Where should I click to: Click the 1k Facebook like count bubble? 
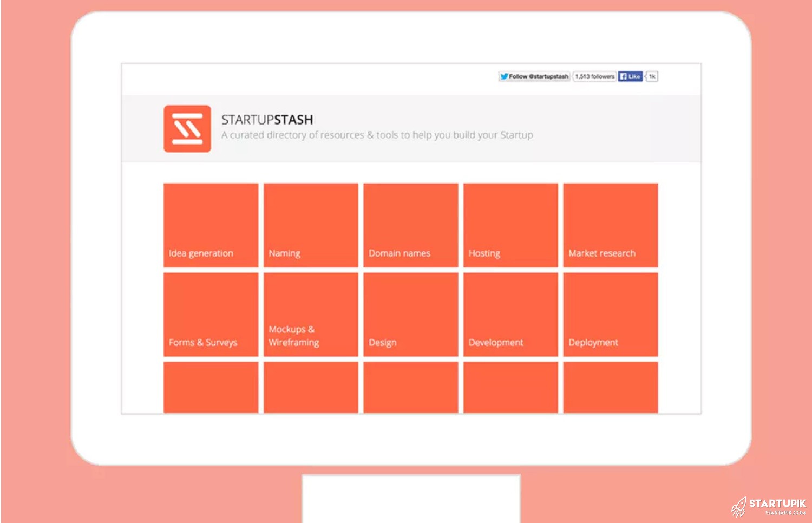coord(652,76)
